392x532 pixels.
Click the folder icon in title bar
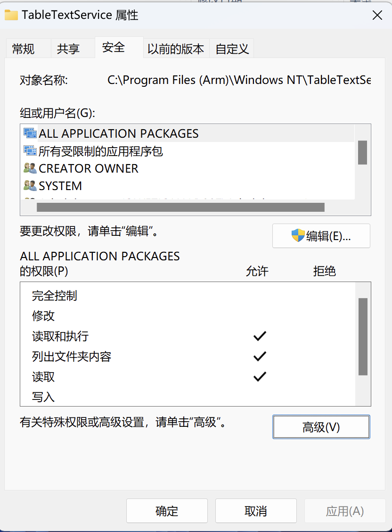[11, 15]
